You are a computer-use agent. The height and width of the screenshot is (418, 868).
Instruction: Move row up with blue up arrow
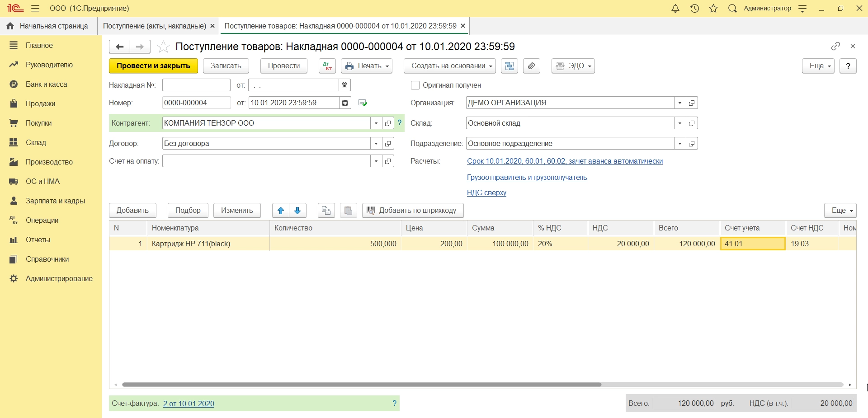281,211
